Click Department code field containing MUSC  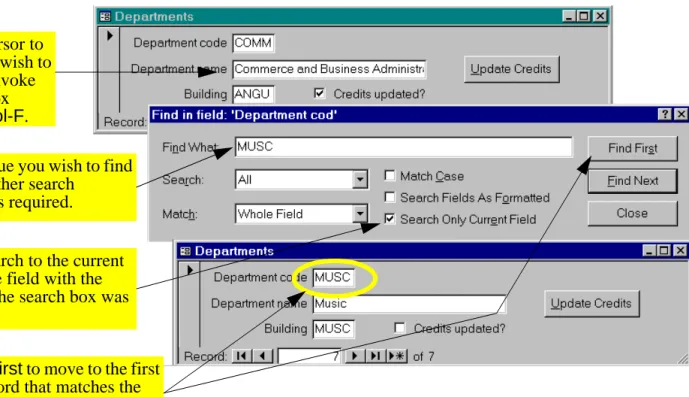click(333, 277)
